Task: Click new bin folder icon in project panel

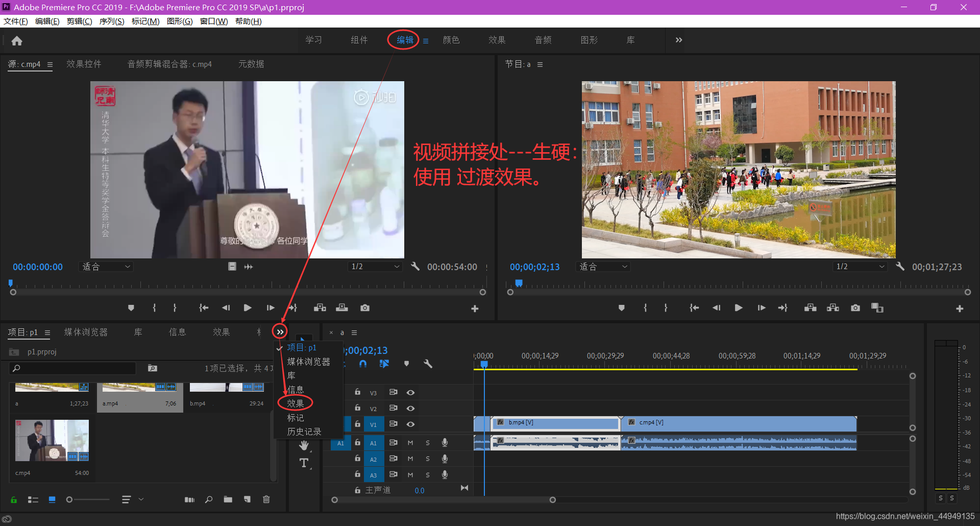Action: [x=228, y=499]
